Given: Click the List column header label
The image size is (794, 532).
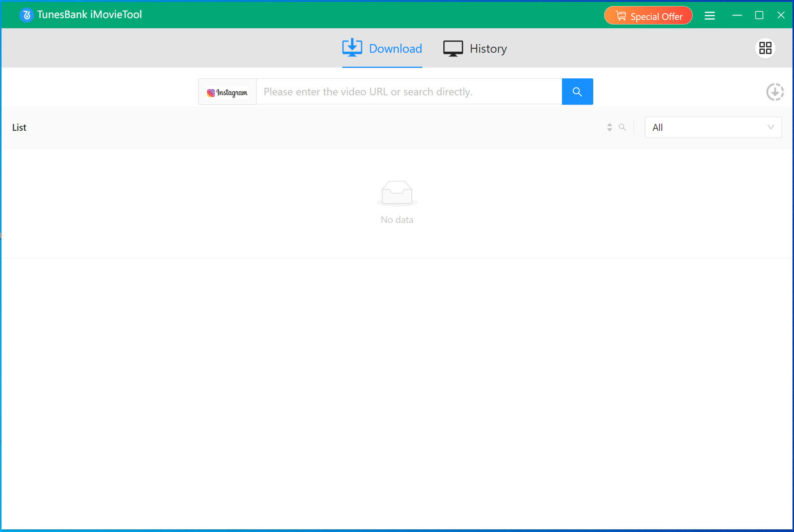Looking at the screenshot, I should click(x=19, y=127).
